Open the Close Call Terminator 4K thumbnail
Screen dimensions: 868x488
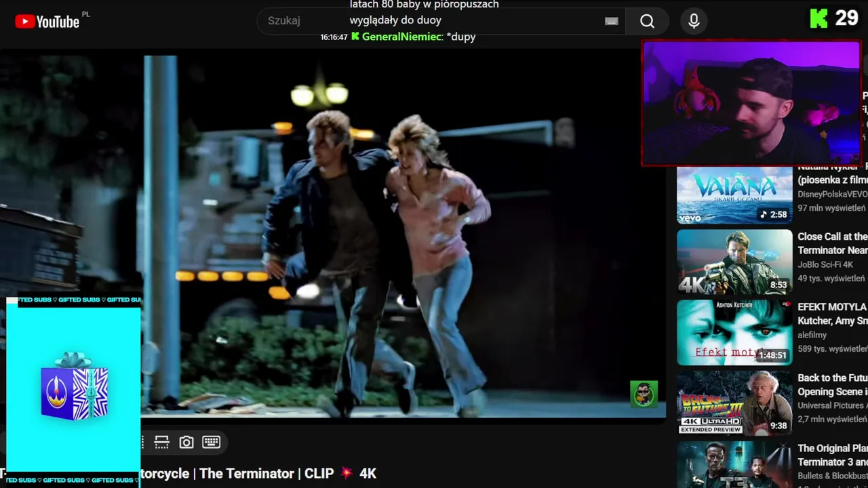(734, 262)
